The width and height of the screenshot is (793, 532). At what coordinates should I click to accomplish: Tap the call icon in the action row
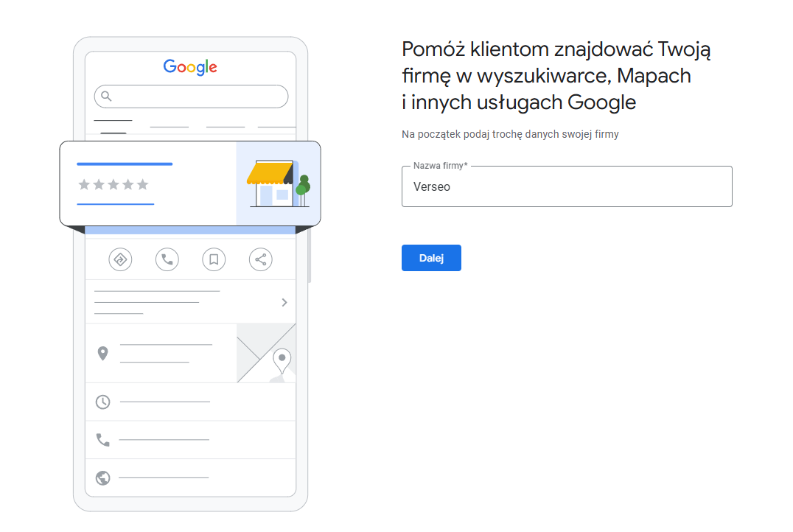pyautogui.click(x=167, y=259)
